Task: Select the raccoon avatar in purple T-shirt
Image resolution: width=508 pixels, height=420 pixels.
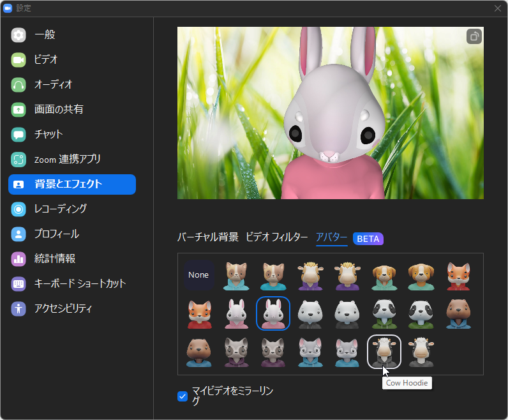Action: coord(273,352)
